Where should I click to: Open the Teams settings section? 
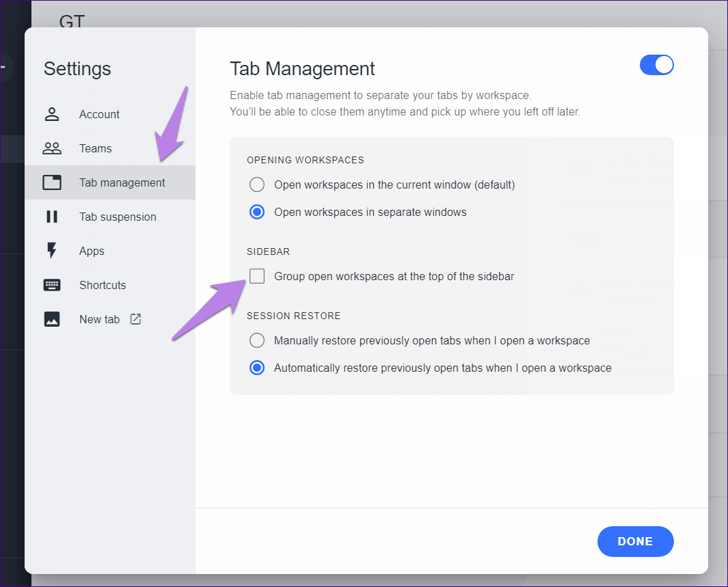[x=110, y=148]
